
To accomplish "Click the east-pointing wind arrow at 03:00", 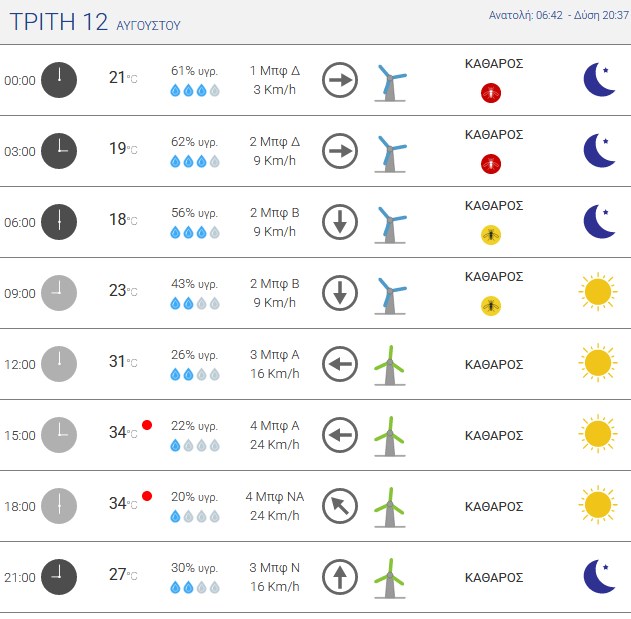I will (340, 151).
